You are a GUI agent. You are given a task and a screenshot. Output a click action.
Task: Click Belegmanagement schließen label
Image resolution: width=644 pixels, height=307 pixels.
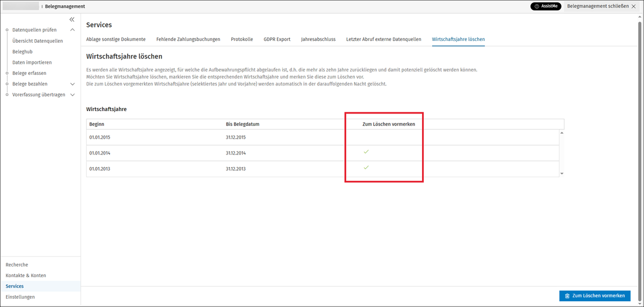point(598,6)
